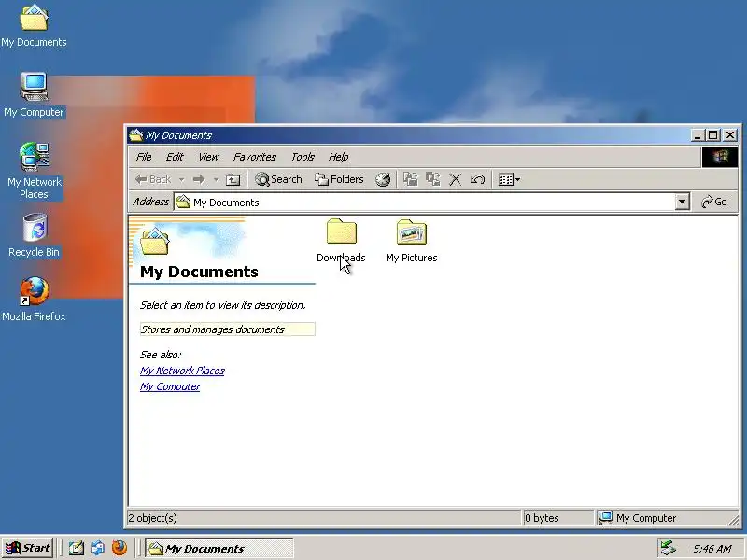Viewport: 747px width, 560px height.
Task: Click the My Documents title bar icon
Action: [136, 135]
